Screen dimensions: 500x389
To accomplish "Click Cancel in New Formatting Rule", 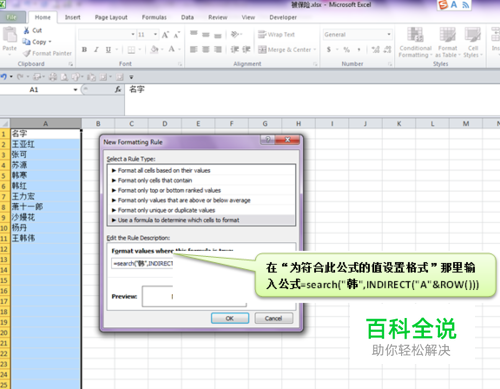I will (x=274, y=318).
